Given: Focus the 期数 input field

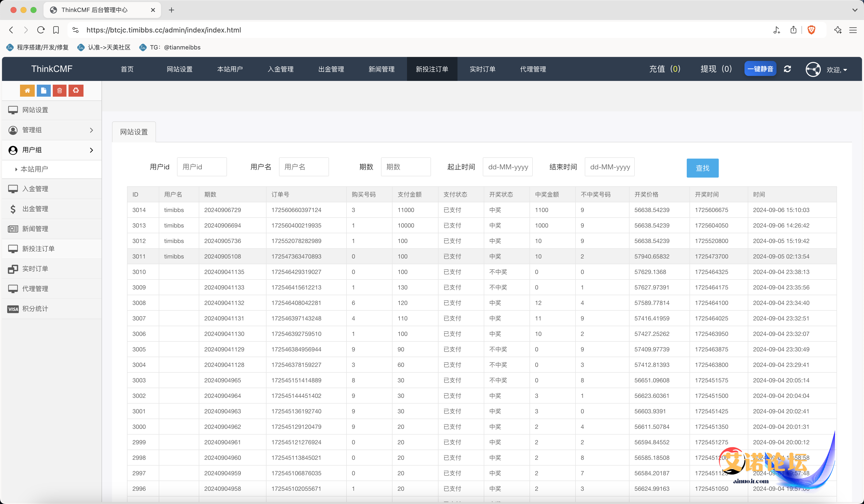Looking at the screenshot, I should [406, 167].
